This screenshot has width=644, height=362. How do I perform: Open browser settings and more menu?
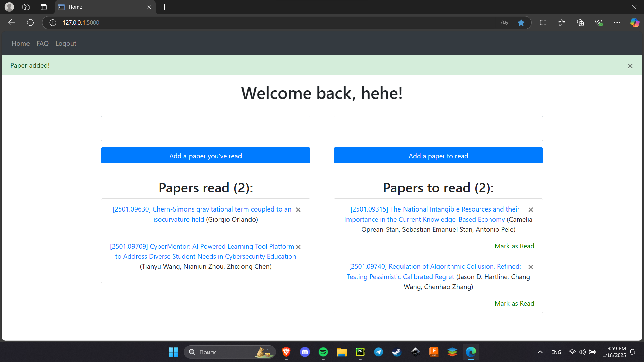(617, 23)
